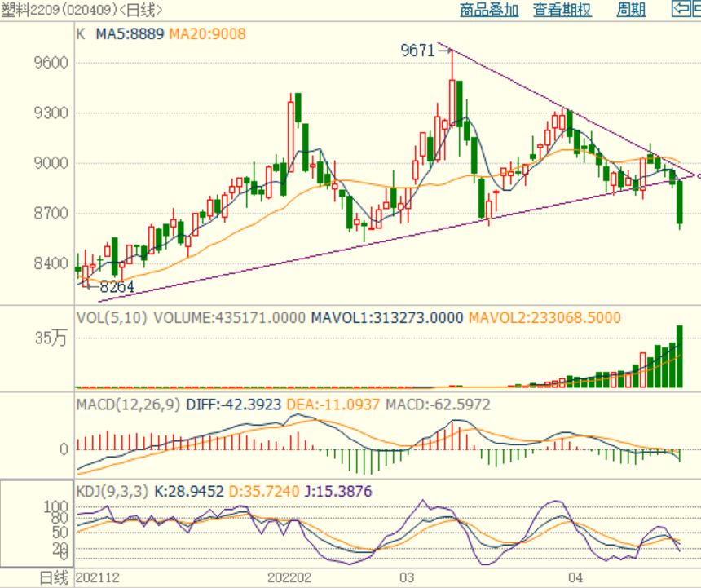Click the MAVOL1 value label
This screenshot has height=588, width=701.
pos(386,317)
